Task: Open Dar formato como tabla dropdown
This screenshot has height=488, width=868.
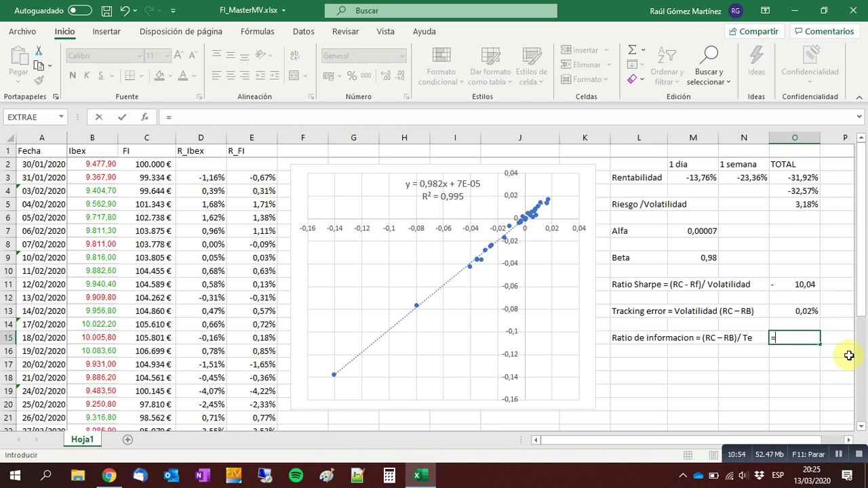Action: click(x=491, y=66)
